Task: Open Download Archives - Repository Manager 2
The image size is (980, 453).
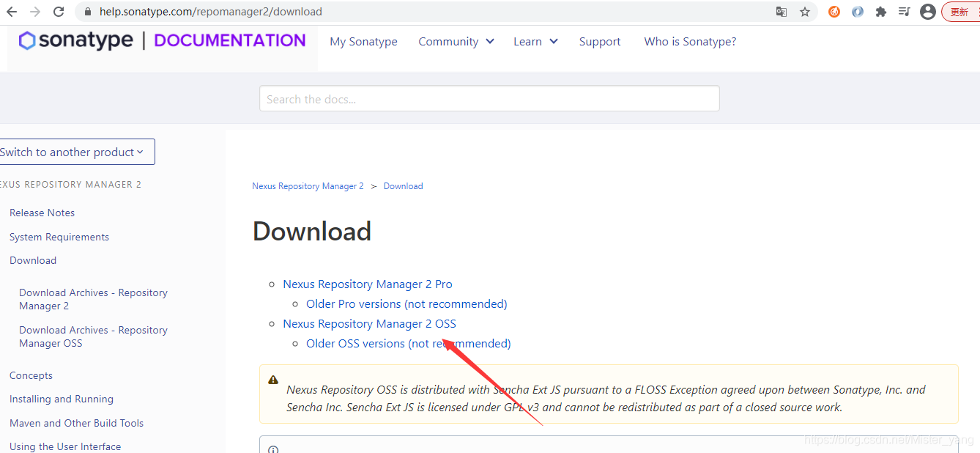Action: click(93, 299)
